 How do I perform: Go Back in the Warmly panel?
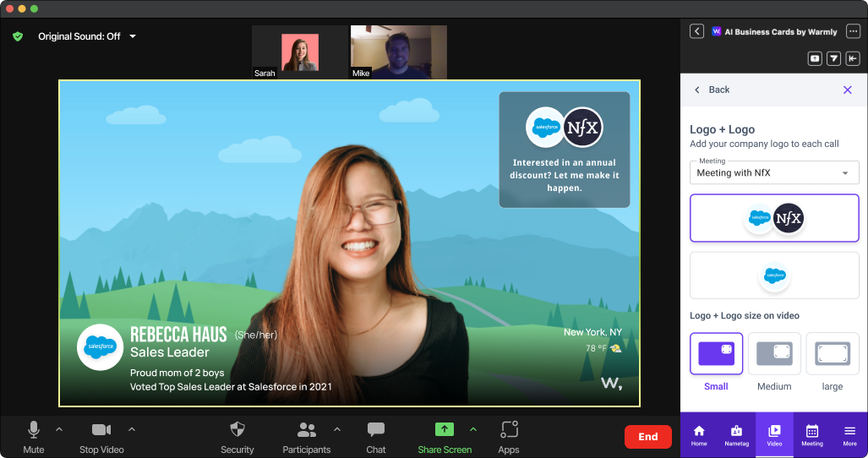[x=712, y=90]
